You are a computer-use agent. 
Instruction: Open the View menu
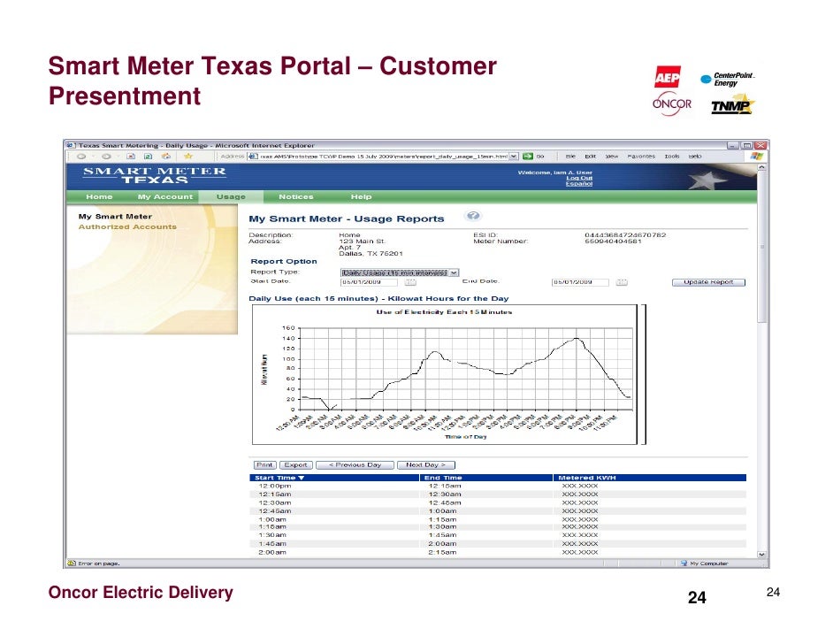(x=611, y=157)
